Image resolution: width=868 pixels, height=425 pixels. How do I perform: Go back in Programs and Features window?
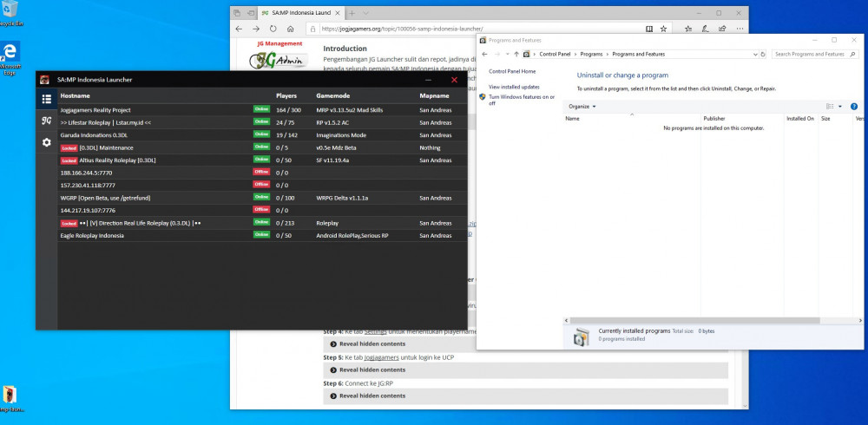(x=484, y=55)
